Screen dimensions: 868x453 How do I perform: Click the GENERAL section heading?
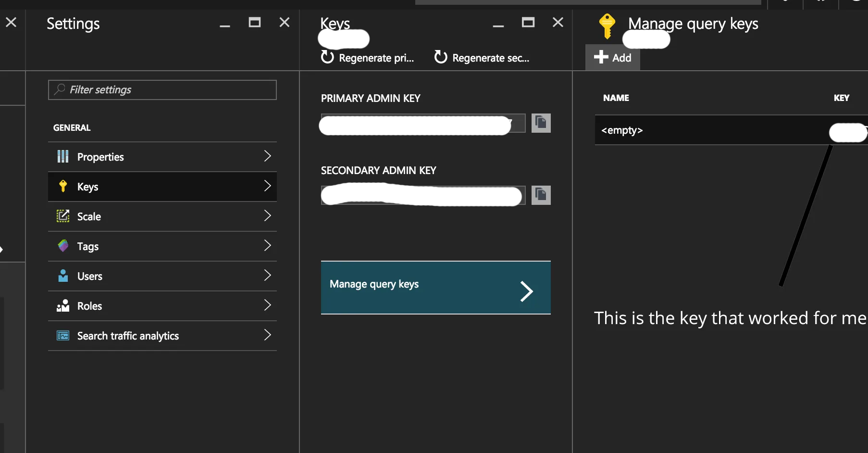pyautogui.click(x=72, y=128)
